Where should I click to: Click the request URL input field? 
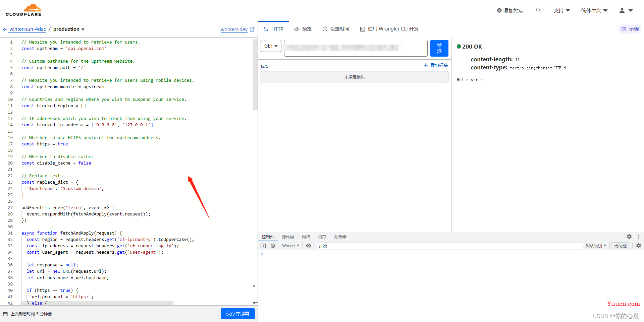click(356, 48)
